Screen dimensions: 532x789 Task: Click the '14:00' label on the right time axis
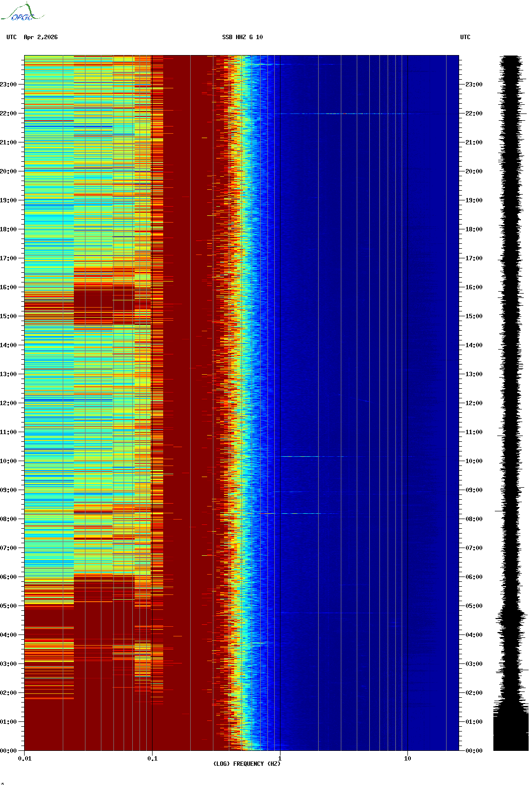coord(474,345)
